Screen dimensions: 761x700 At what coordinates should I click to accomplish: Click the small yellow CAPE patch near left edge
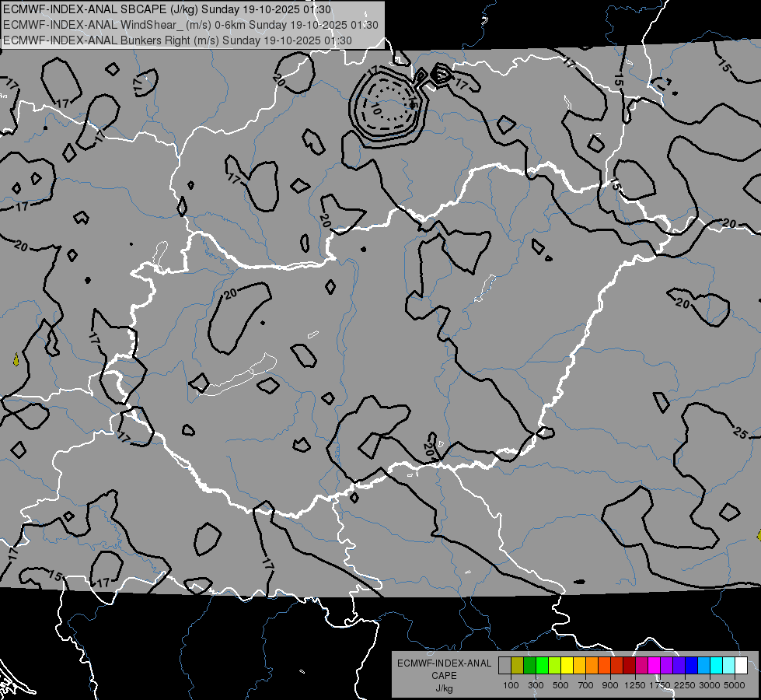(16, 359)
